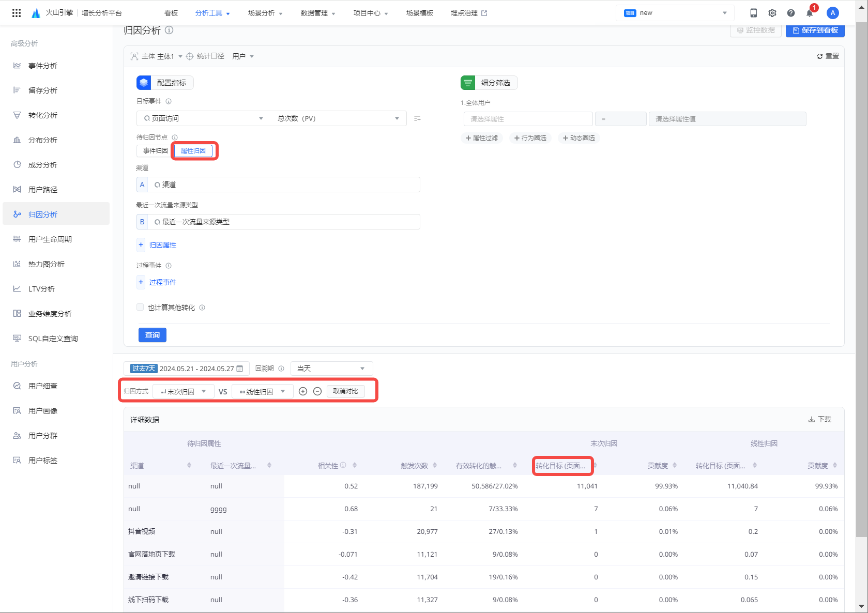The image size is (868, 613).
Task: Click the 配置指标 blue layers icon
Action: pyautogui.click(x=144, y=83)
